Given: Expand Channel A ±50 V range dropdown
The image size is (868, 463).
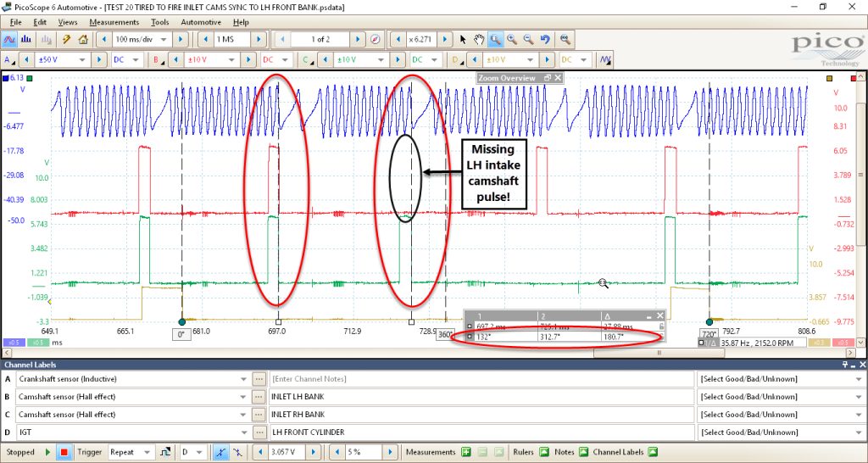Looking at the screenshot, I should (x=82, y=60).
